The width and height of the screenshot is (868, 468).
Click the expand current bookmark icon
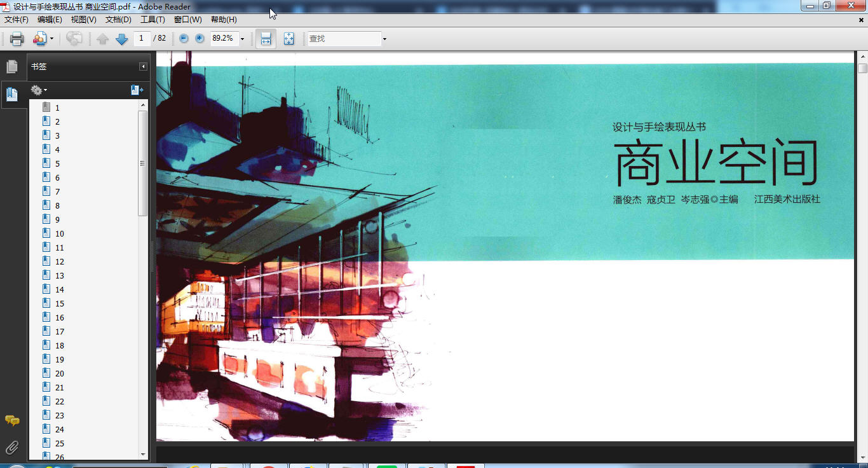pyautogui.click(x=137, y=90)
